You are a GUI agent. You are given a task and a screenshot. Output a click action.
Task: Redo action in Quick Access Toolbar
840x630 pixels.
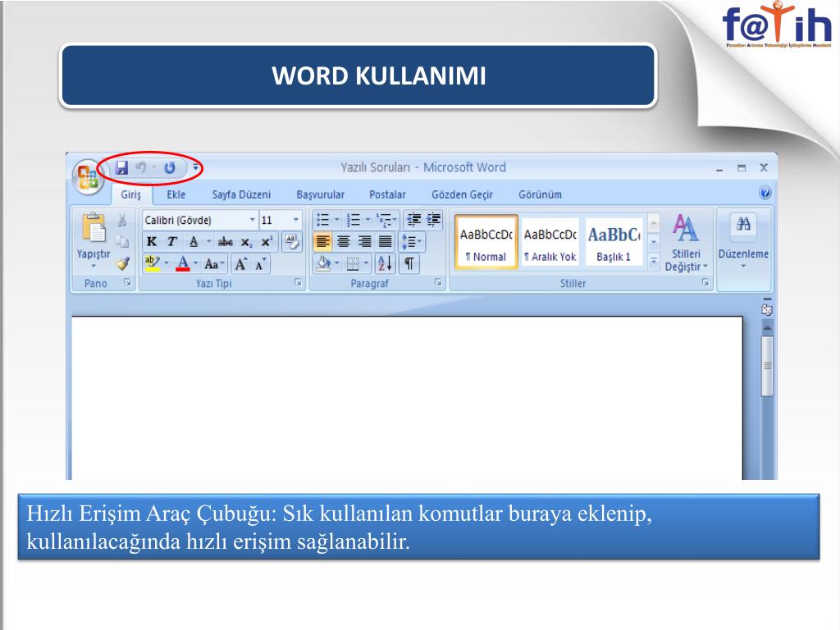[170, 168]
